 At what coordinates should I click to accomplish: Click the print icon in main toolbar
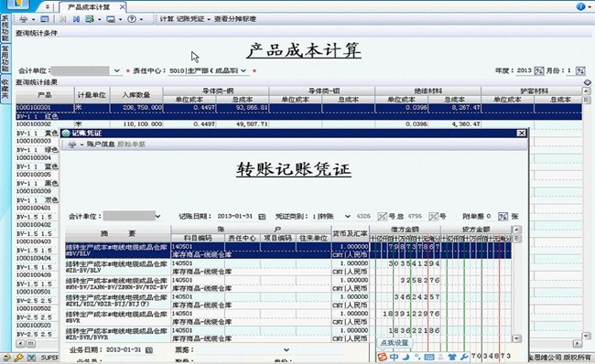coord(24,19)
